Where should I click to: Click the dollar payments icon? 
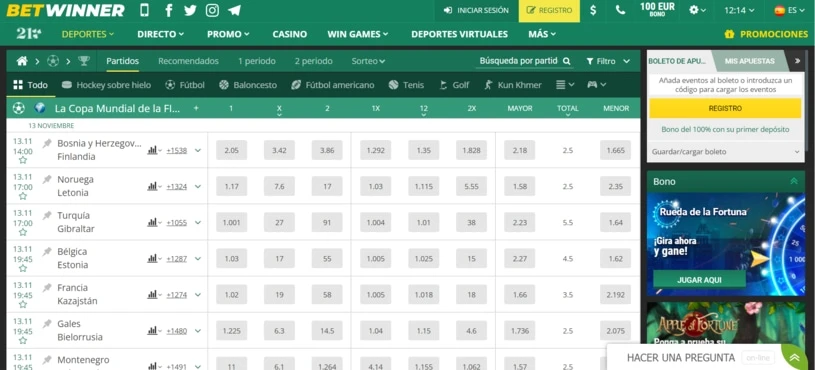point(593,10)
